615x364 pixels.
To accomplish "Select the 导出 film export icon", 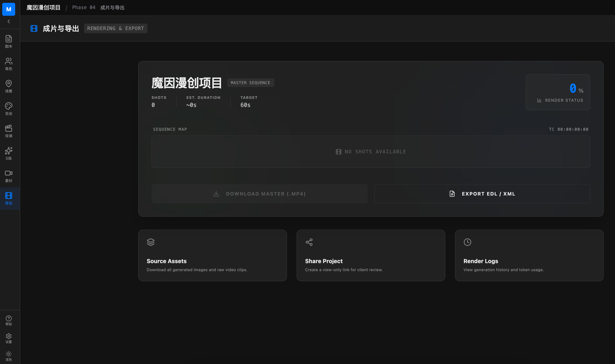I will 9,198.
